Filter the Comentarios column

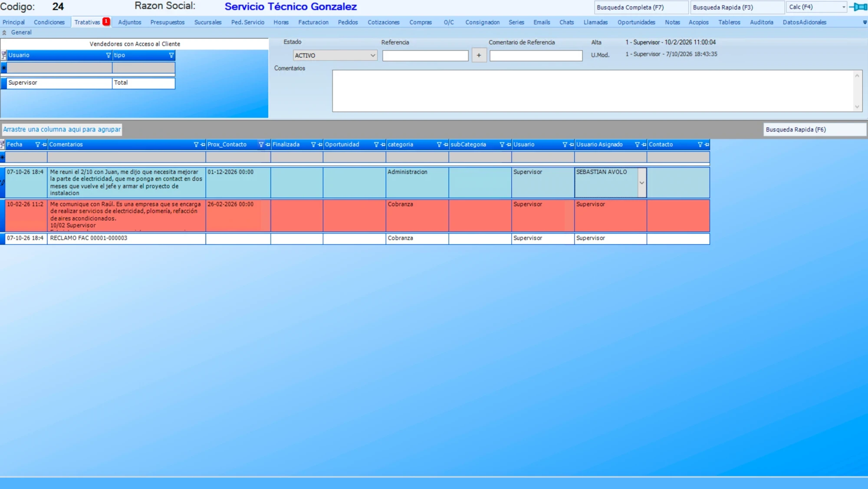tap(196, 145)
